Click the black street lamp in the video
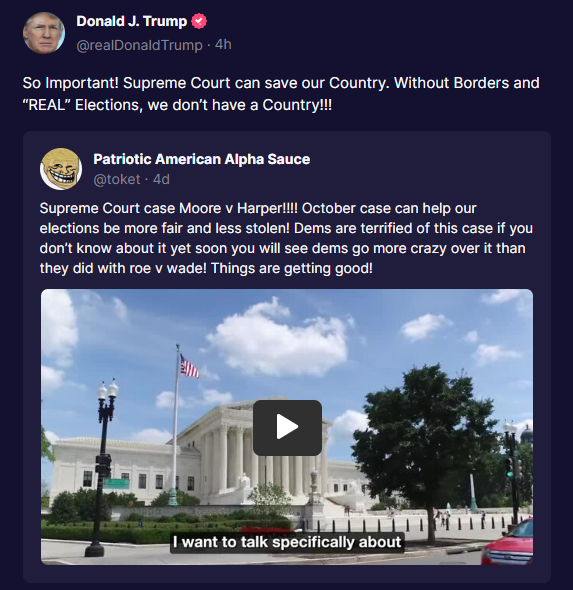 coord(103,467)
